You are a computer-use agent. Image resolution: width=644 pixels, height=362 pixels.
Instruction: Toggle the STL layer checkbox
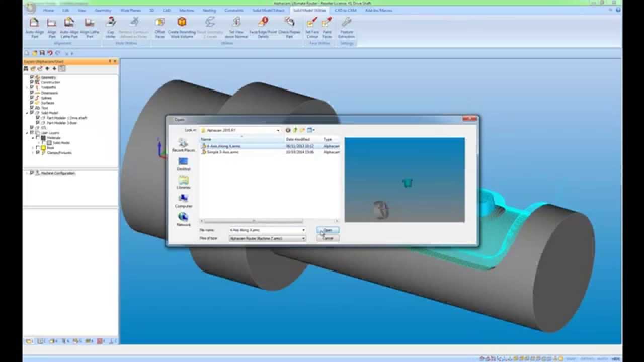[32, 127]
